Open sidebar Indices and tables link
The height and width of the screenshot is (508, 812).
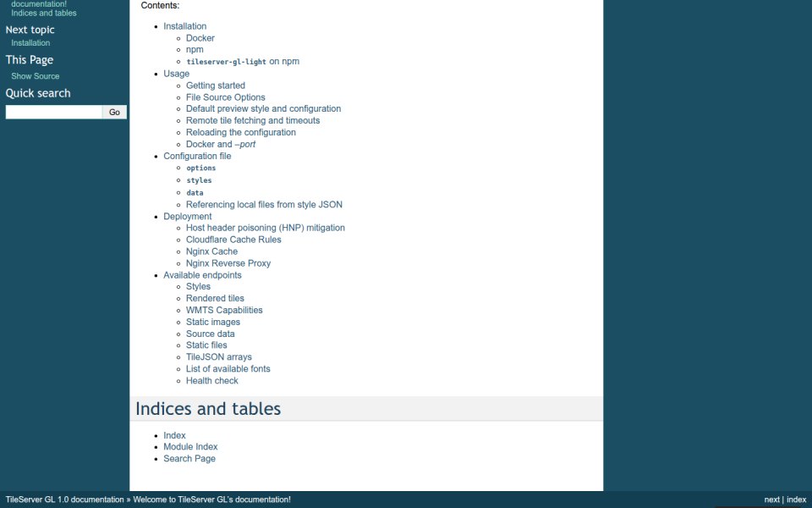coord(44,13)
